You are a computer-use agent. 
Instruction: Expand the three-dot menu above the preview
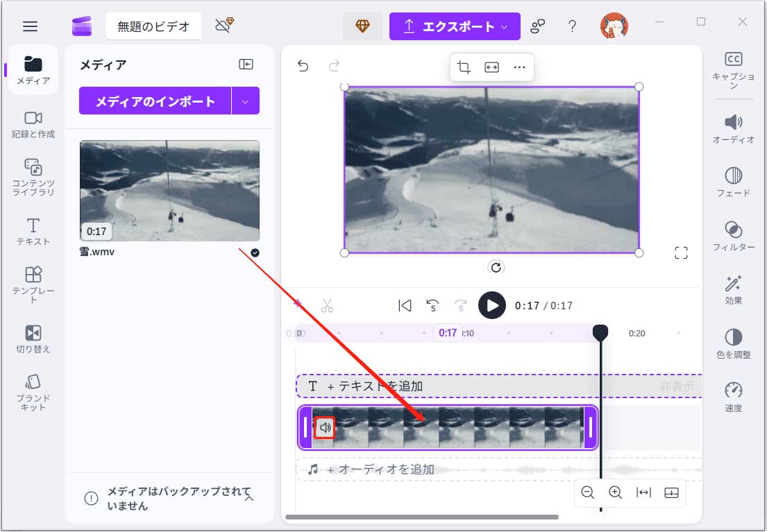pos(519,67)
